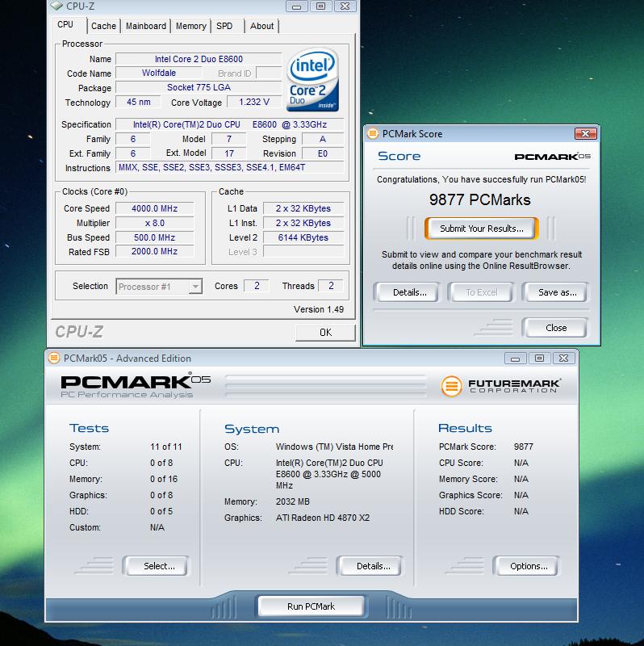Click Details button under System
The height and width of the screenshot is (646, 644).
click(x=370, y=566)
